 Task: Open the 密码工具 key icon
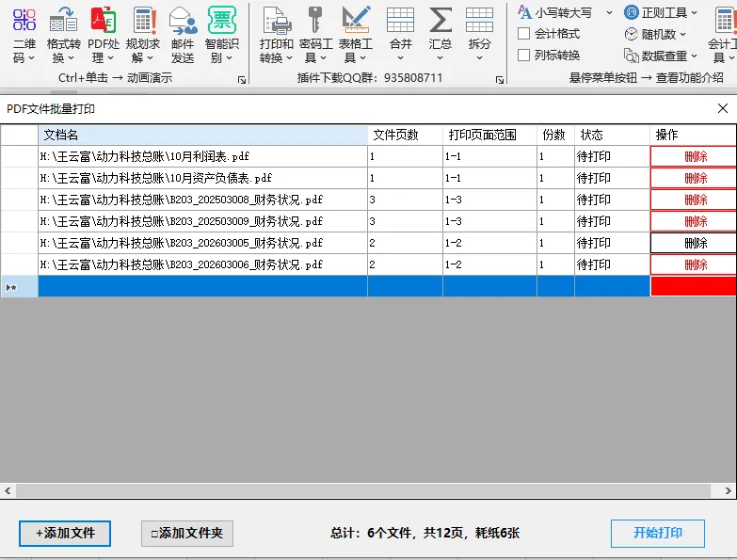pos(315,20)
